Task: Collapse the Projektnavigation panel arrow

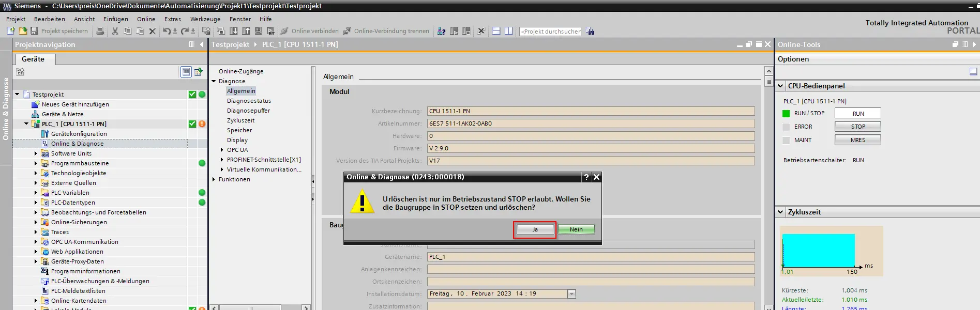Action: [202, 44]
